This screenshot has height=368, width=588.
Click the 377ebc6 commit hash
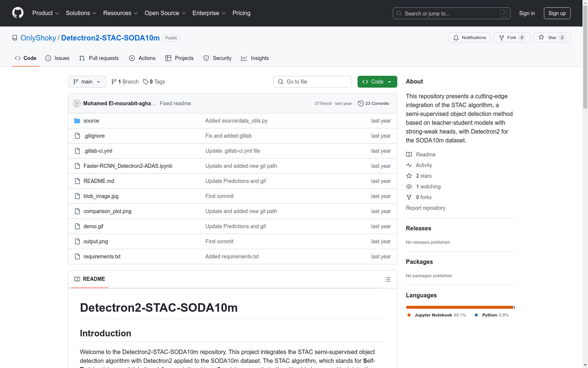[323, 103]
